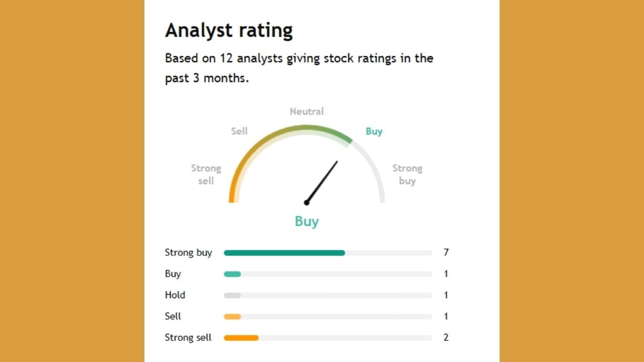The image size is (644, 362).
Task: Click the Strong buy count 7
Action: click(x=446, y=252)
